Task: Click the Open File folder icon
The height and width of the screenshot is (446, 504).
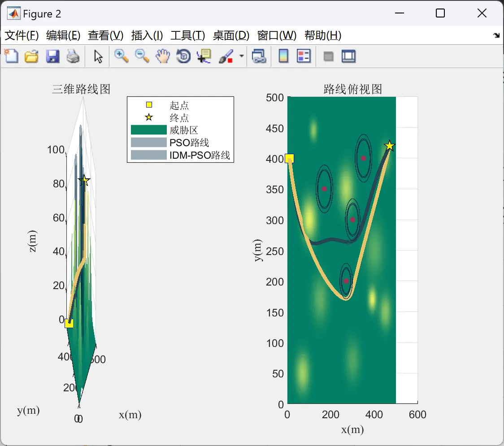Action: (31, 56)
